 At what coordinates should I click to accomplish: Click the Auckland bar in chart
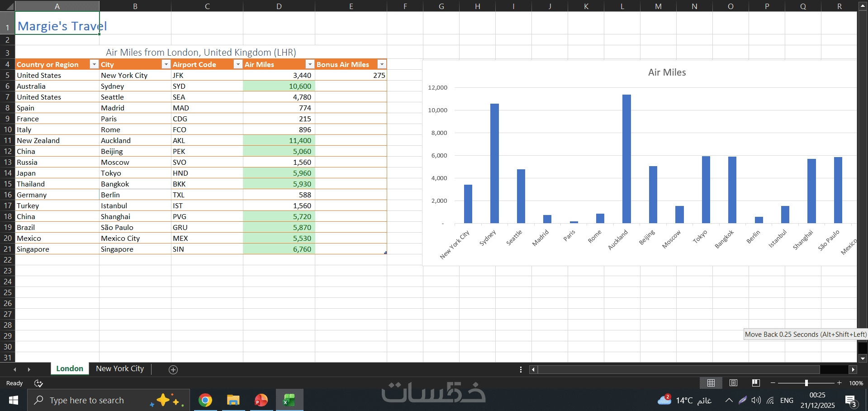tap(626, 159)
